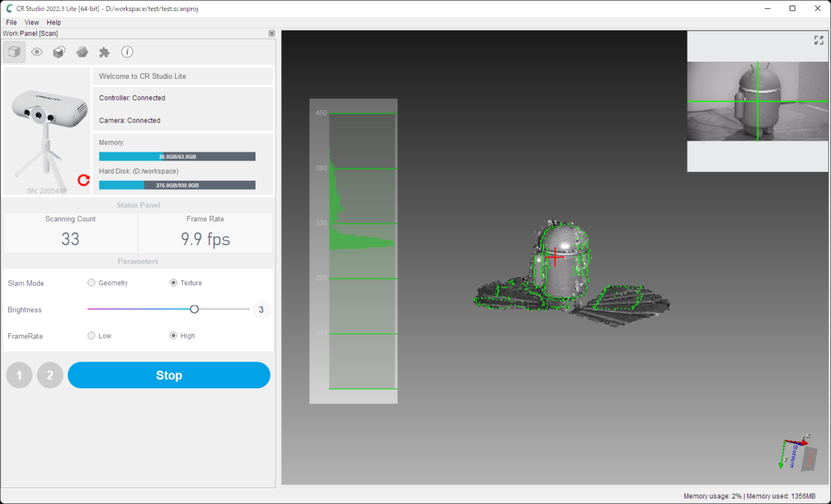This screenshot has height=504, width=831.
Task: Select High FrameRate option
Action: (174, 336)
